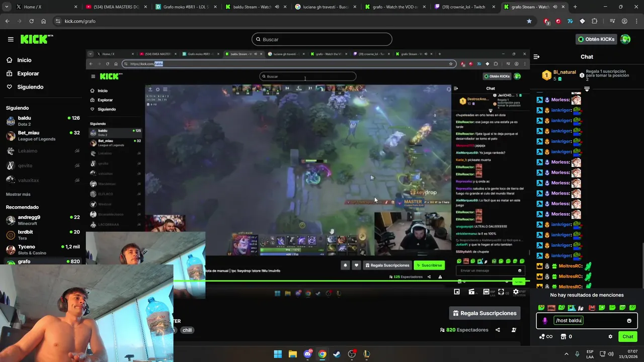This screenshot has height=362, width=644.
Task: Open File Explorer from the taskbar
Action: click(293, 354)
